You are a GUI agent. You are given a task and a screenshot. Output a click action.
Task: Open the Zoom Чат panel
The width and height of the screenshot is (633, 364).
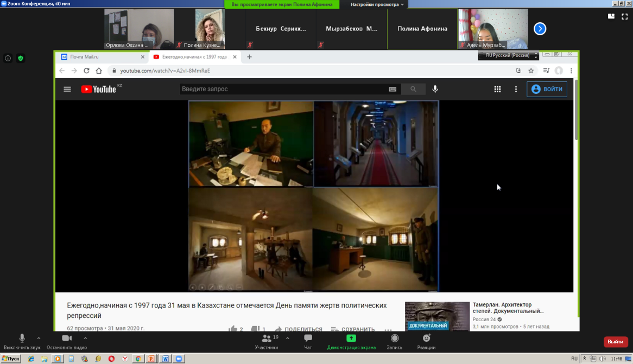(x=308, y=341)
